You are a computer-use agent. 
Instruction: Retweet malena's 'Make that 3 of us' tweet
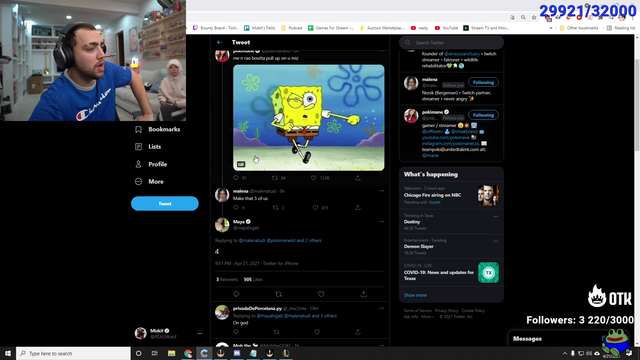point(276,208)
